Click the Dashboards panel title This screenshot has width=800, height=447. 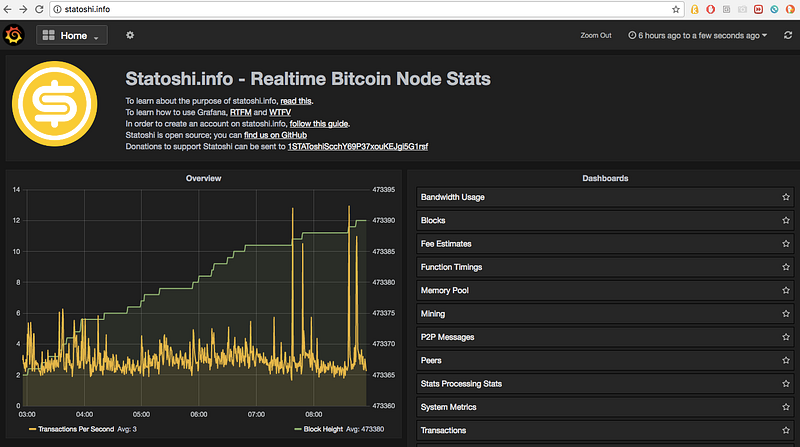(605, 178)
